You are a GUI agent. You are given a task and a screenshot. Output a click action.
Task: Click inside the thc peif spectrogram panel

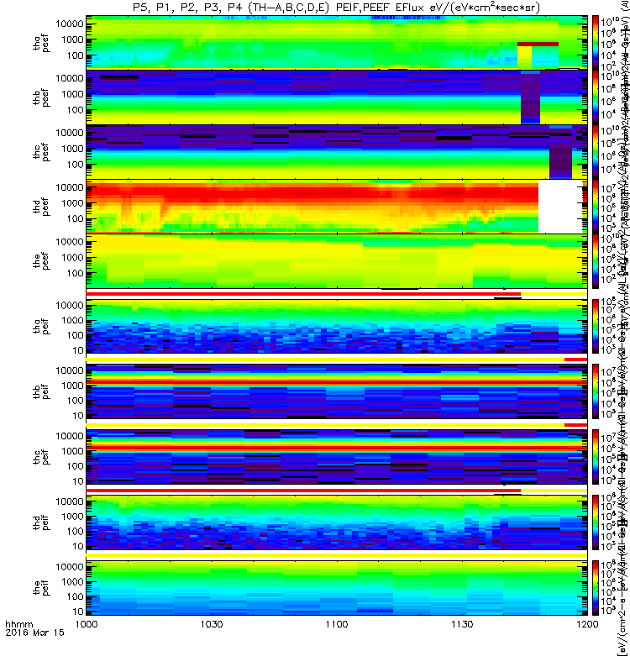(x=337, y=457)
